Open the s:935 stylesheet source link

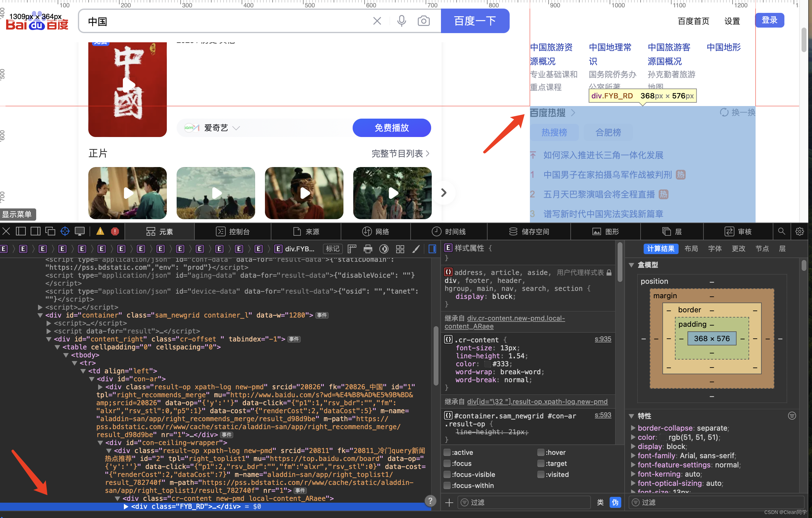click(603, 339)
